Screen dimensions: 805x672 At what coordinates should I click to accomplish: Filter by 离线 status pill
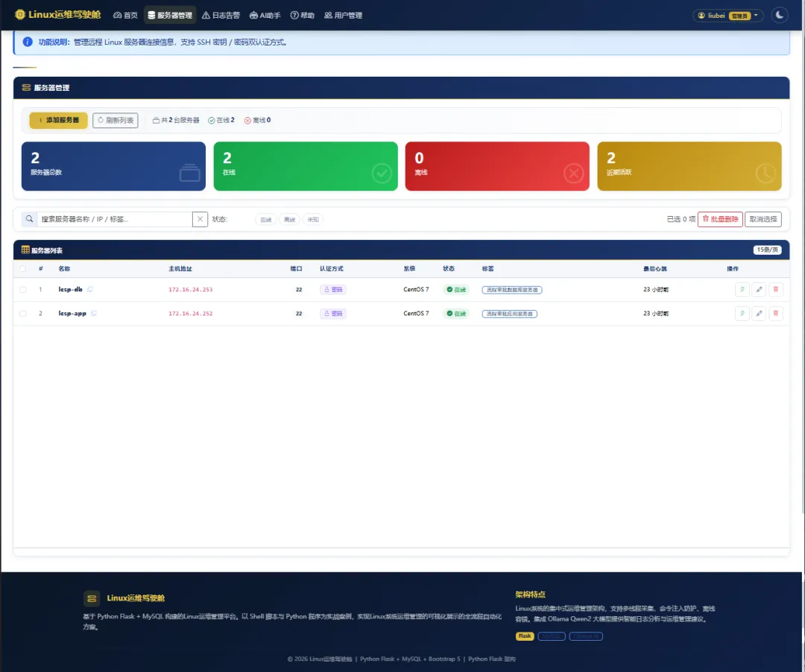(289, 220)
